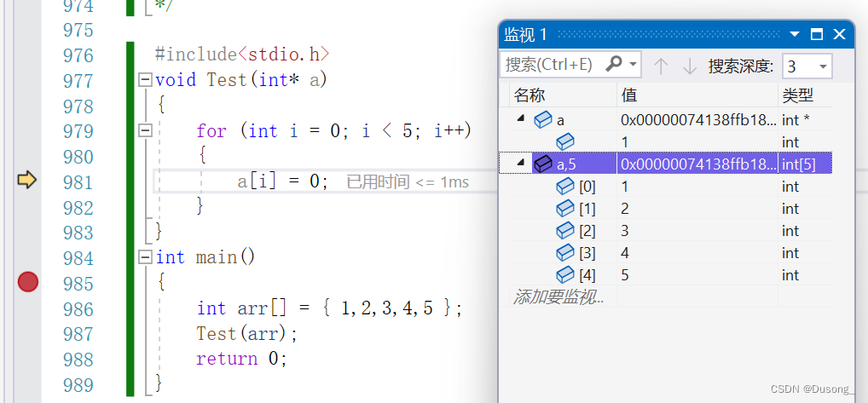Click the 类型 column header
This screenshot has height=403, width=868.
[798, 95]
